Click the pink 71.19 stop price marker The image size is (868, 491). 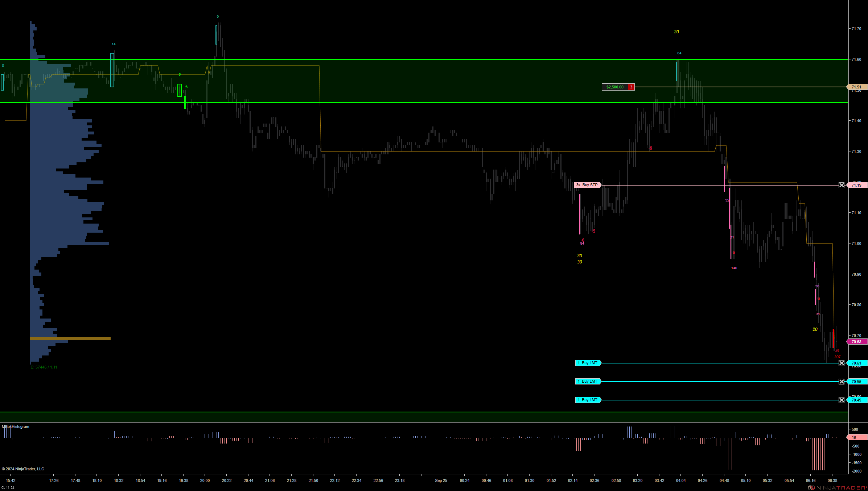pos(857,185)
